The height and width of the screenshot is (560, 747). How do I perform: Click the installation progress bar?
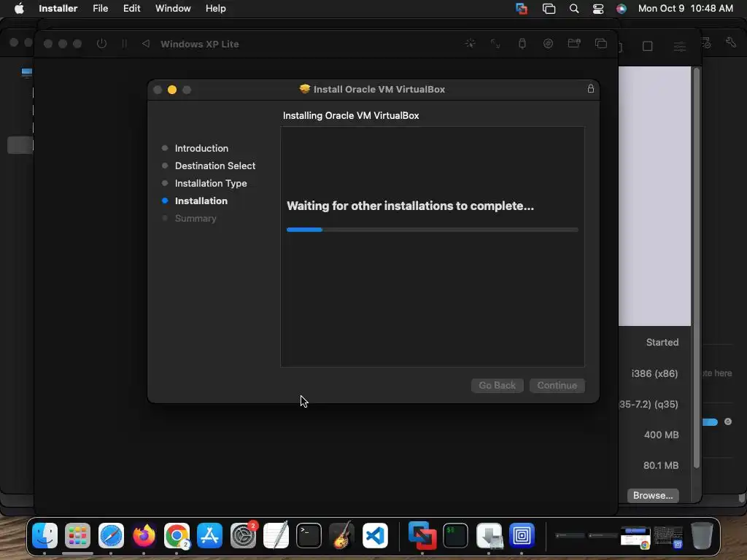432,230
